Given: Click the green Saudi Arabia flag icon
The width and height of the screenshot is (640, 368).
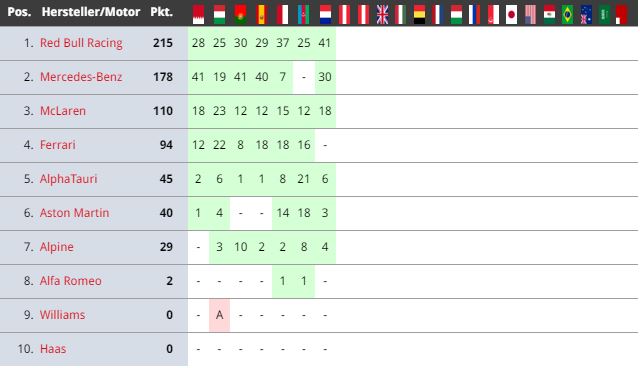Looking at the screenshot, I should pyautogui.click(x=604, y=15).
